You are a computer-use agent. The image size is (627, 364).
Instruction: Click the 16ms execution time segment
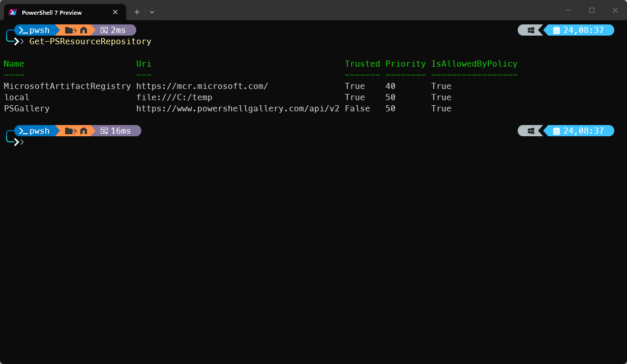(x=116, y=131)
